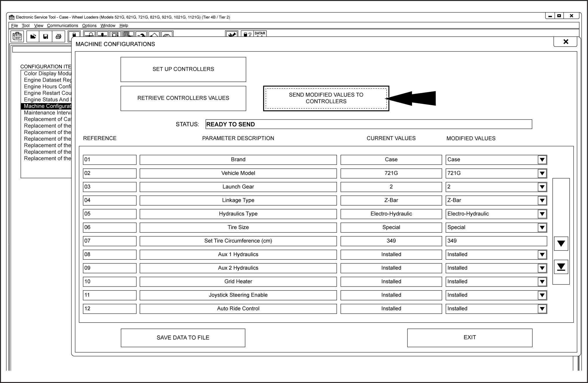Viewport: 588px width, 383px height.
Task: Click the Set Tire Circumference modified value field
Action: (x=496, y=241)
